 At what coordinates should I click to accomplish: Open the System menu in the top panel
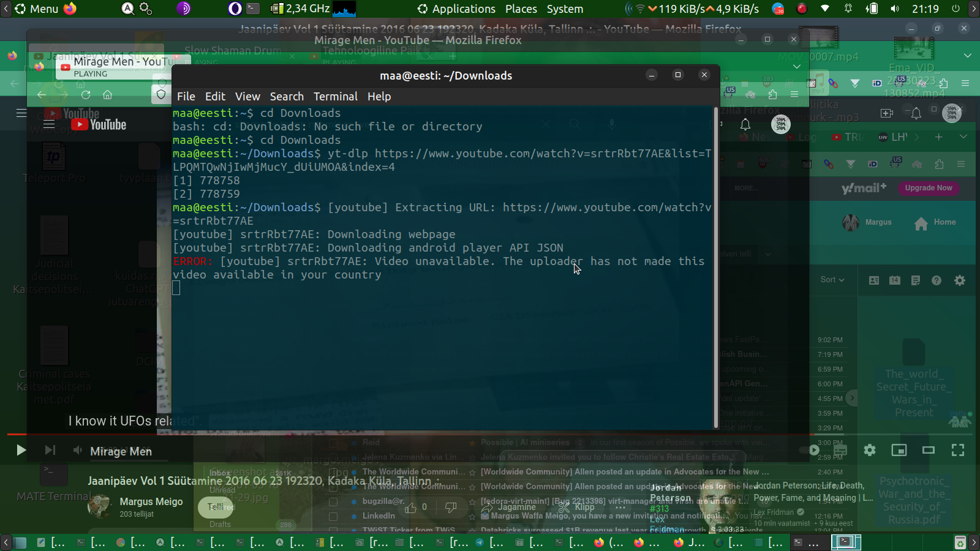coord(565,9)
